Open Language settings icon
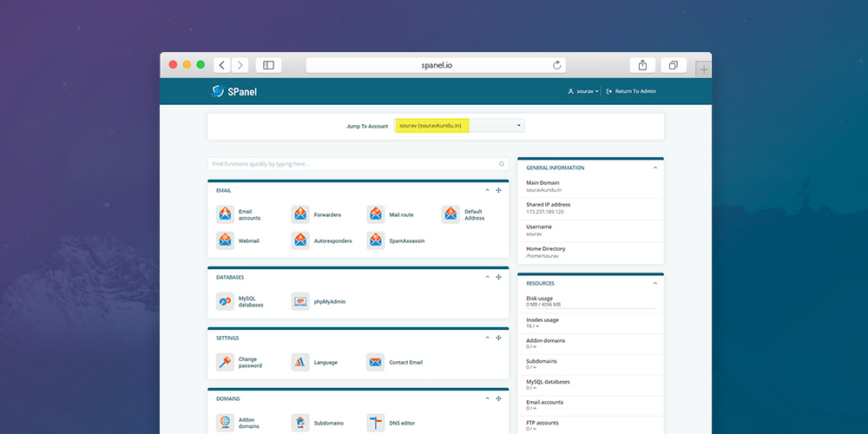Image resolution: width=868 pixels, height=434 pixels. point(300,362)
